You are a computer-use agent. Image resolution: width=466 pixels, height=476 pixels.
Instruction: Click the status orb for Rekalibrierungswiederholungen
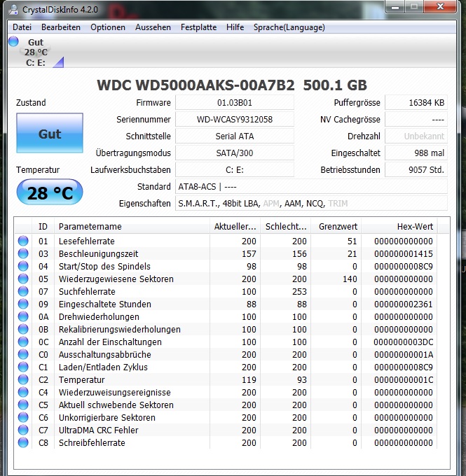(x=23, y=329)
